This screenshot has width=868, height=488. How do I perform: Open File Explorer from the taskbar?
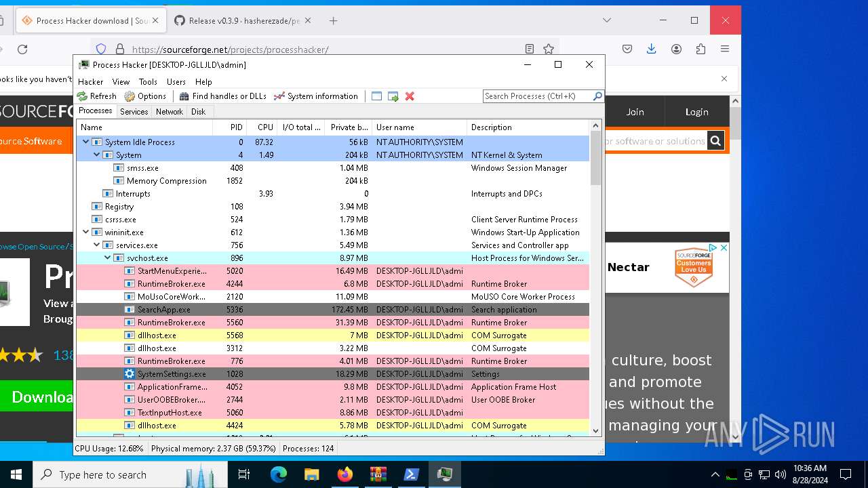(x=312, y=474)
